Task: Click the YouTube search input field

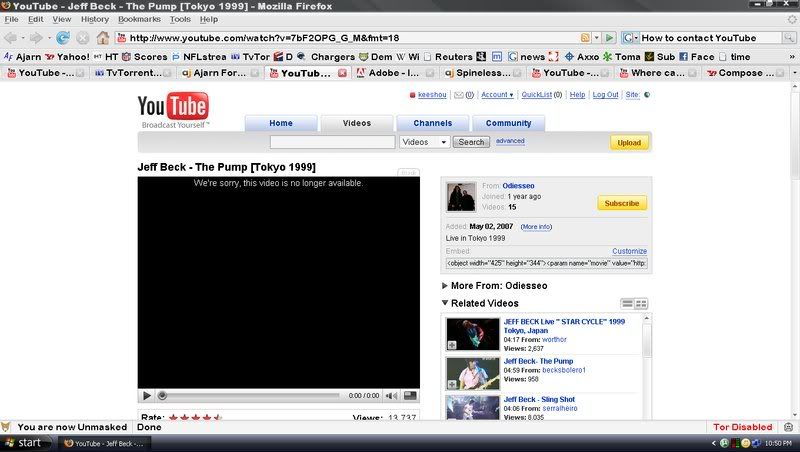Action: click(x=332, y=142)
